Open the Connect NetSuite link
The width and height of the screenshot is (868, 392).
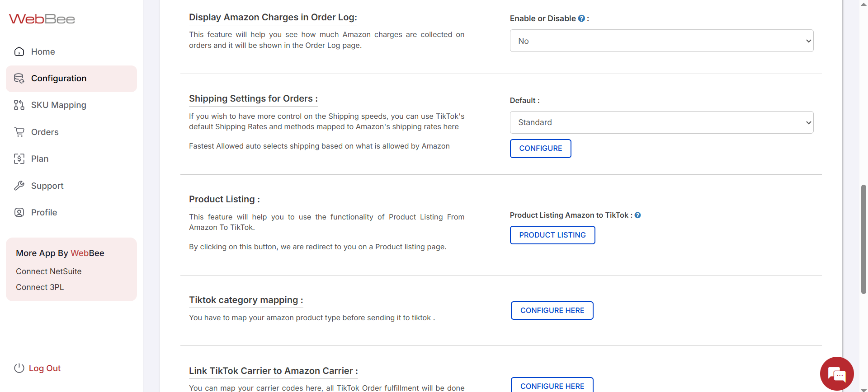(x=49, y=271)
